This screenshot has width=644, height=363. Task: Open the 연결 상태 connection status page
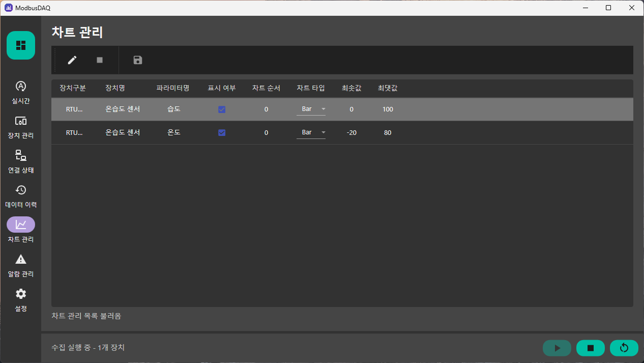pos(21,161)
